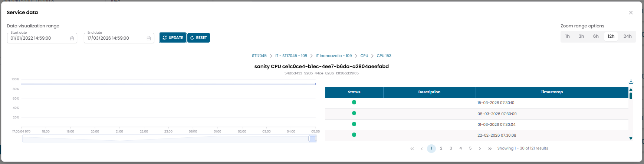Select timestamp 15-03-2026 07:30:10
Screen dimensions: 644x164
point(496,103)
